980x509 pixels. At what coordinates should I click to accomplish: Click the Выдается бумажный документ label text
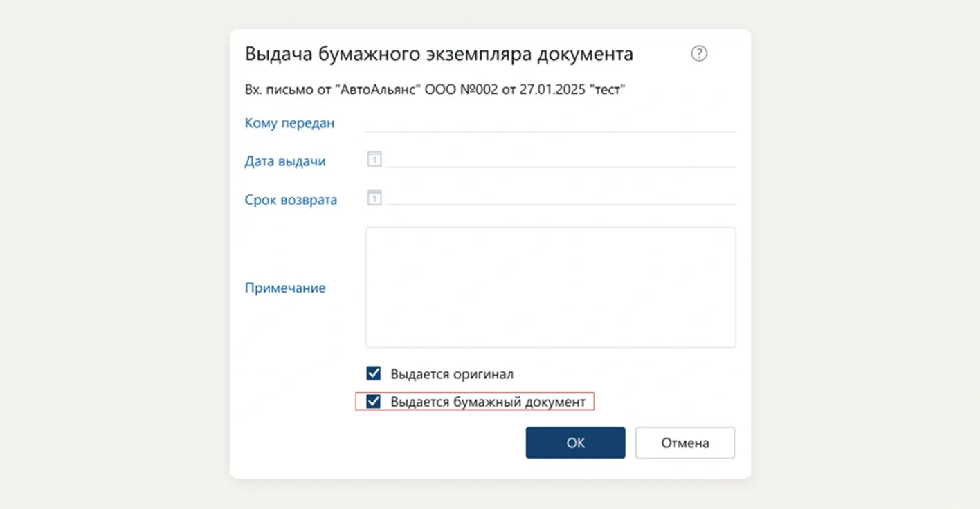488,402
